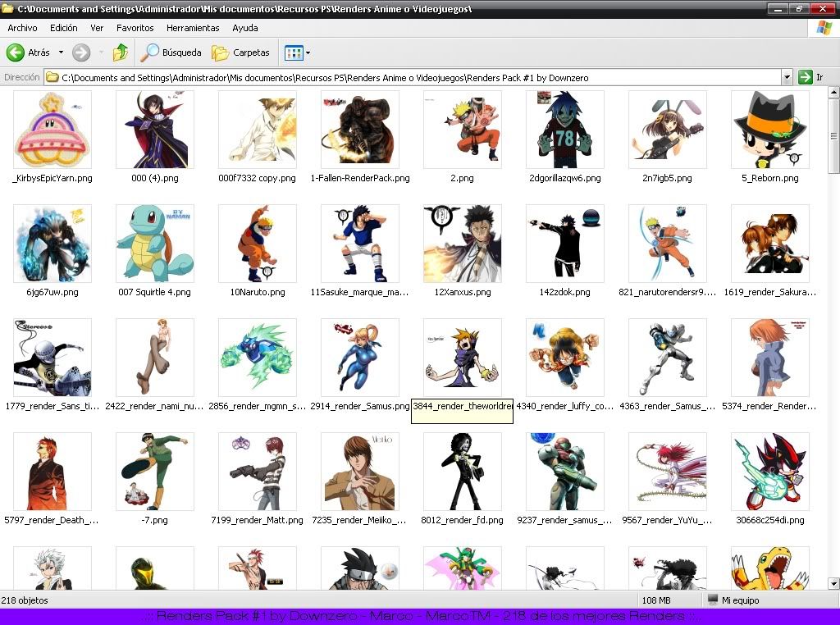
Task: Select the 9567_render_YuYu thumbnail
Action: pyautogui.click(x=668, y=472)
